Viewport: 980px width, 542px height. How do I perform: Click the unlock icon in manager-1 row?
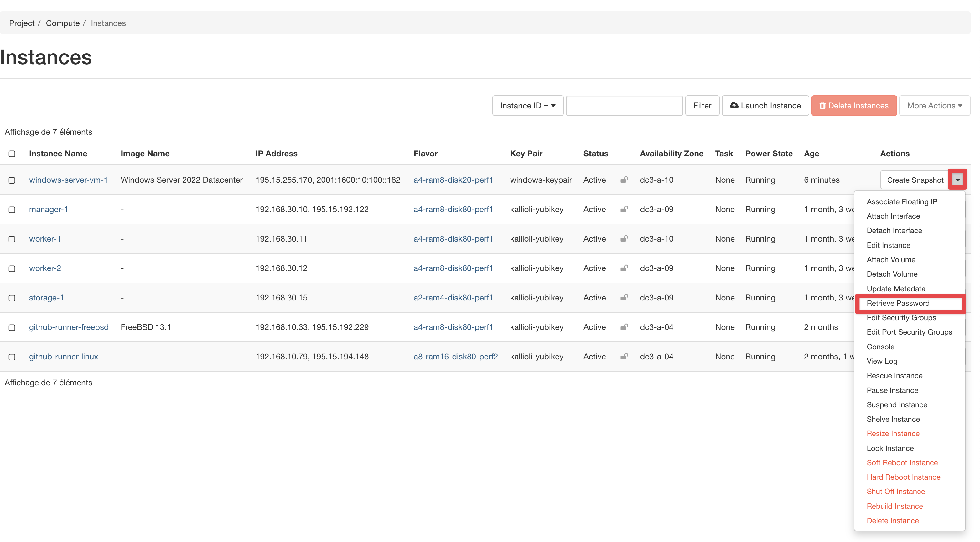624,209
